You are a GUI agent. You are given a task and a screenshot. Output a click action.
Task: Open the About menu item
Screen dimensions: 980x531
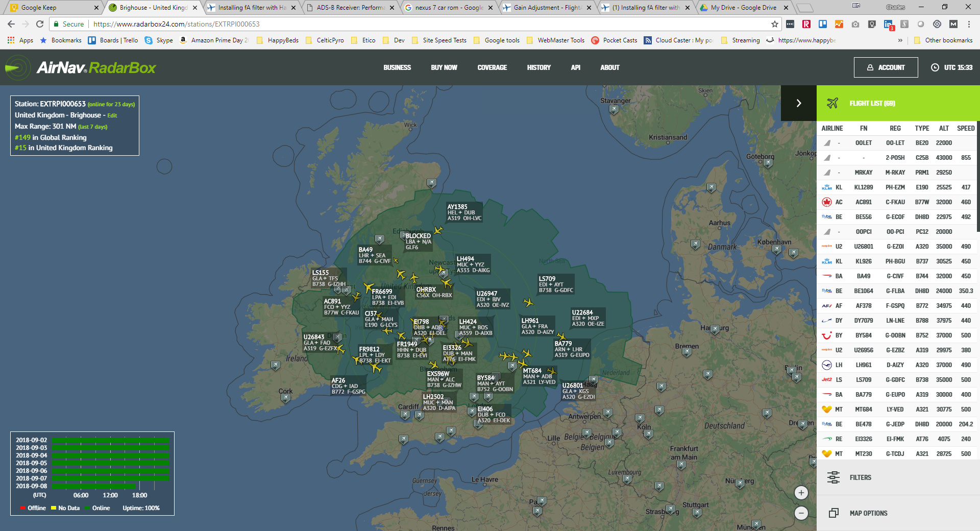610,67
